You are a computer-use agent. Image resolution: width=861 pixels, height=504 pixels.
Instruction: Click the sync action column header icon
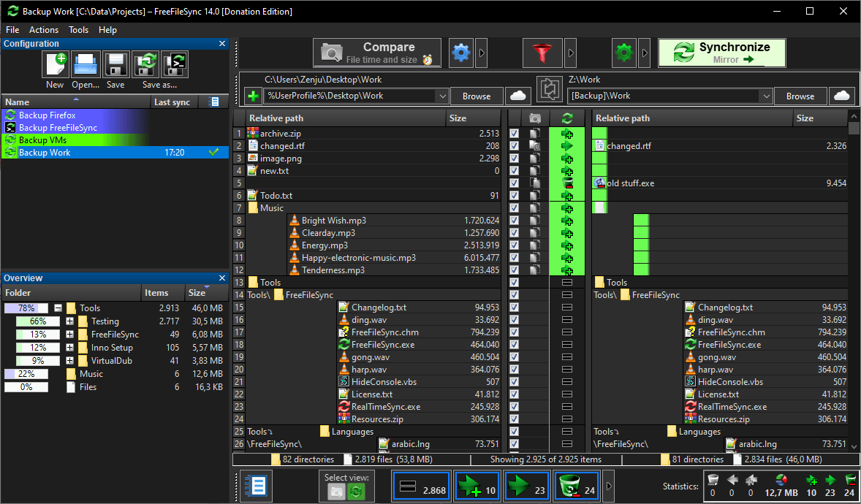(567, 118)
